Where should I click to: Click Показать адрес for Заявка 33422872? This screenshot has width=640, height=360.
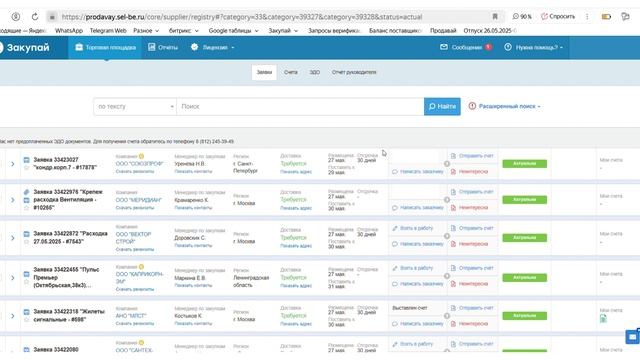(x=296, y=246)
